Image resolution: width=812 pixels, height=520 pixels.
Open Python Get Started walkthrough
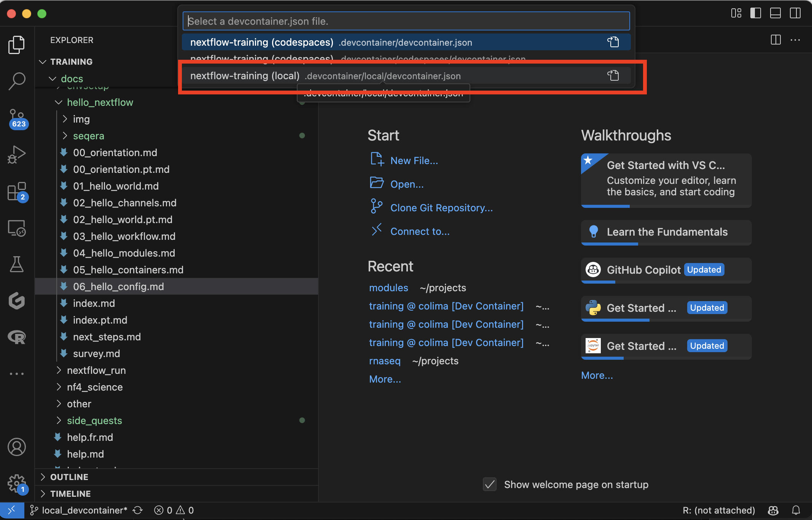[666, 308]
